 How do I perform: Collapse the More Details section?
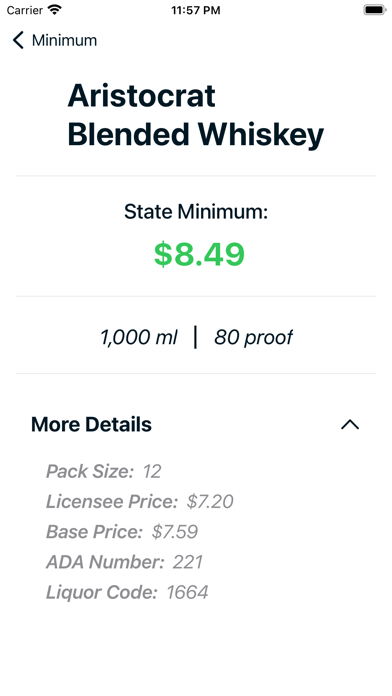pos(350,425)
